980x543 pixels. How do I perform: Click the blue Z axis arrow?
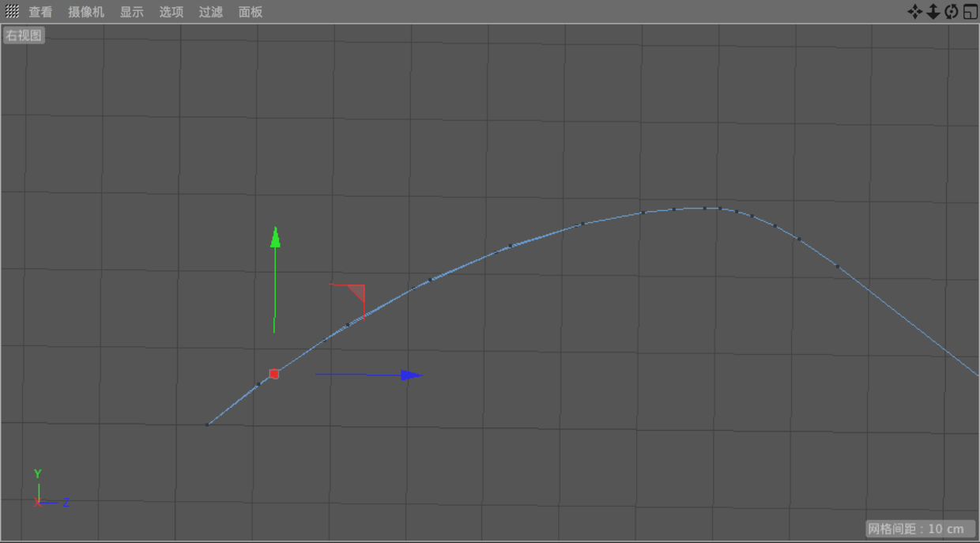(x=411, y=375)
